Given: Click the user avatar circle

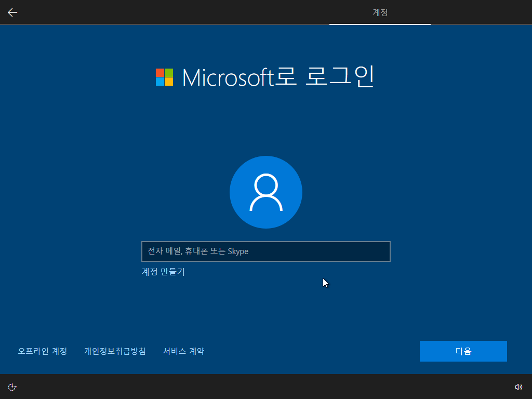Looking at the screenshot, I should click(266, 192).
